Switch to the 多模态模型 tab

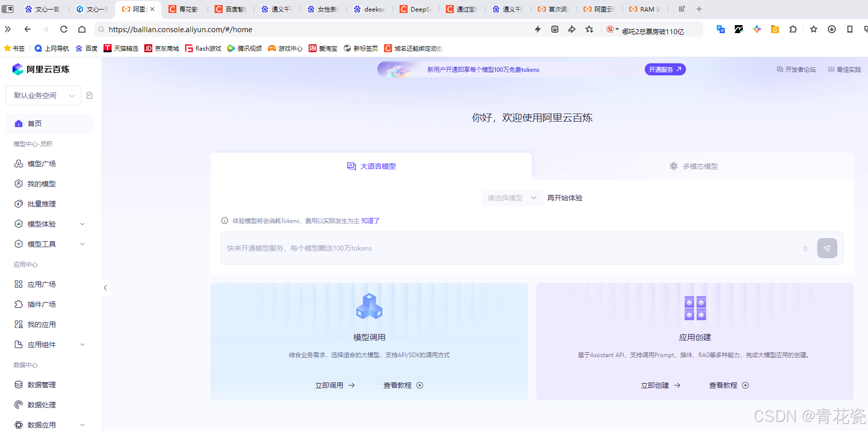point(694,166)
